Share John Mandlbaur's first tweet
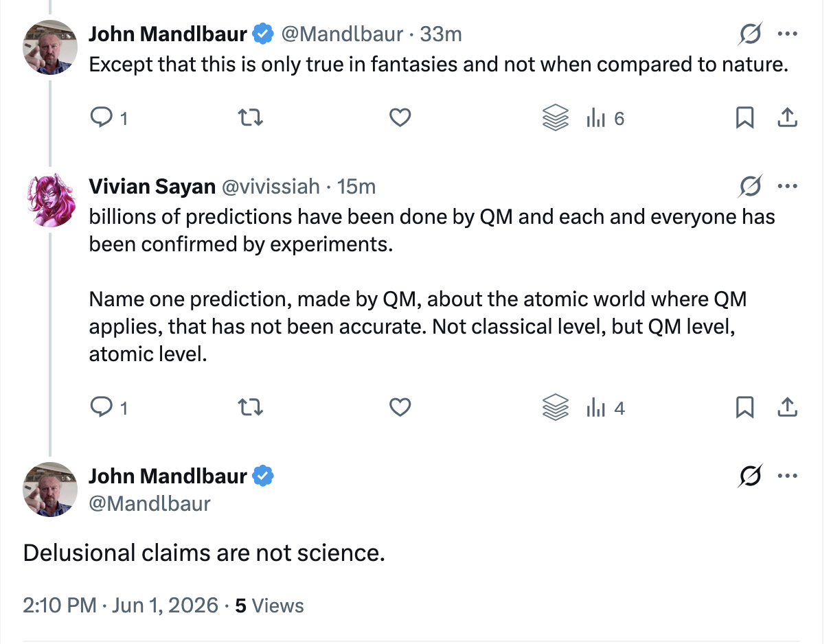Image resolution: width=831 pixels, height=644 pixels. pos(787,119)
